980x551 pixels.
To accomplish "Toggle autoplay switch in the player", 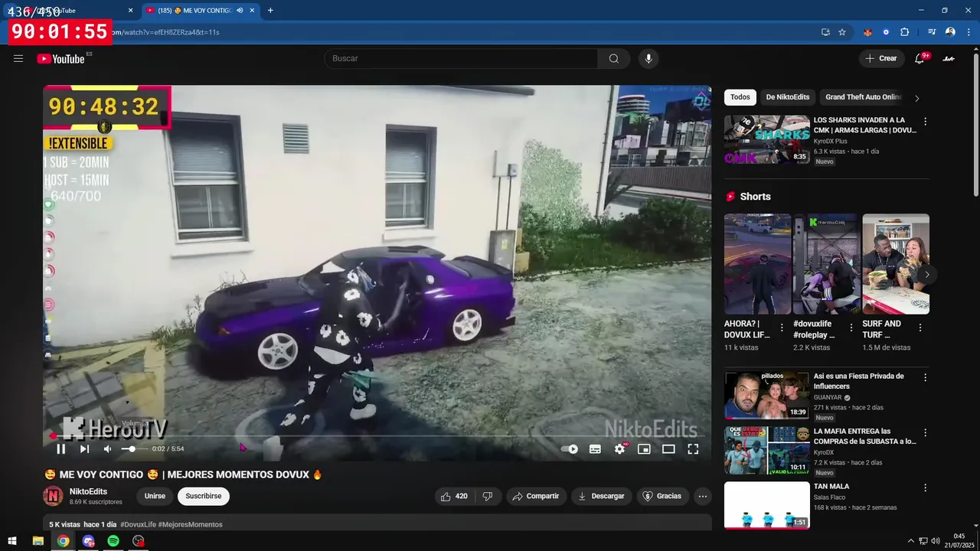I will pyautogui.click(x=570, y=449).
